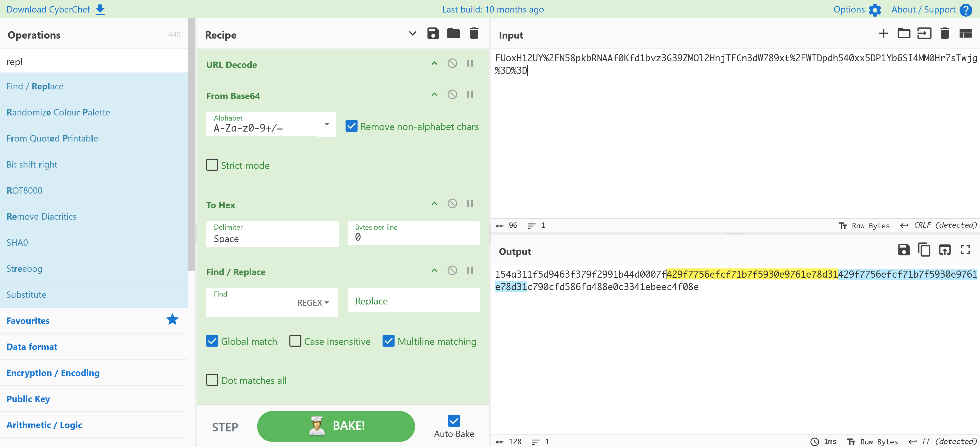Click the Download CyberChef arrow icon
Viewport: 980px width, 447px height.
click(100, 10)
